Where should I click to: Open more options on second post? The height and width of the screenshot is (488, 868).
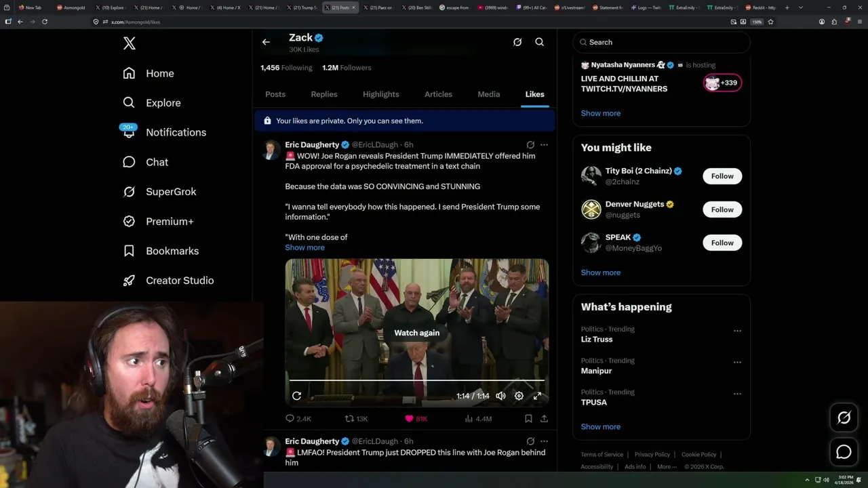544,441
